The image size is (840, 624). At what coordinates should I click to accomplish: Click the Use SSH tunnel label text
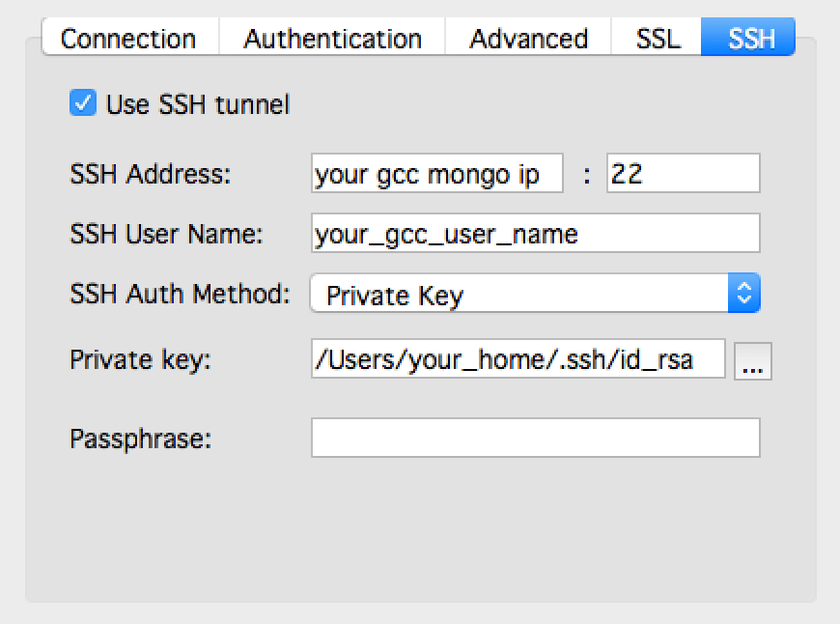193,104
